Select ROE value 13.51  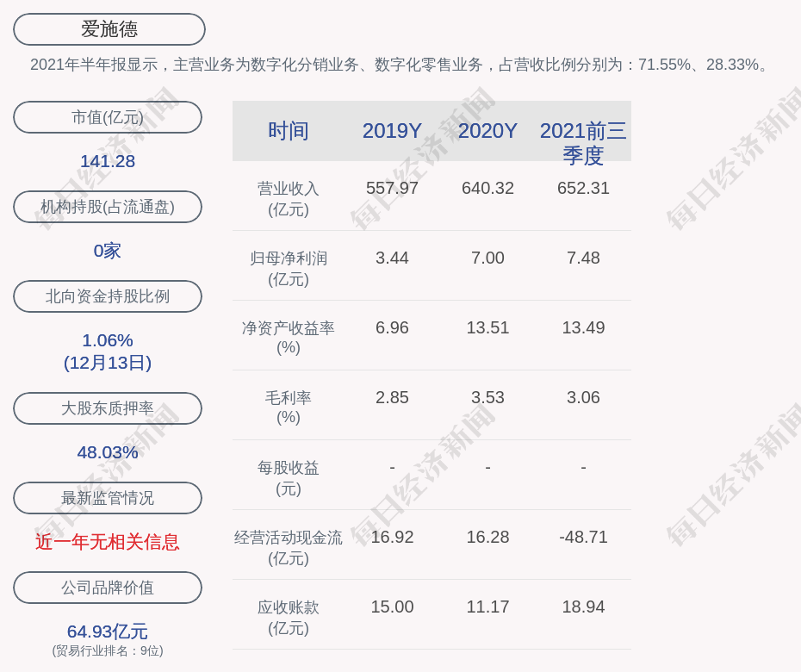coord(487,327)
